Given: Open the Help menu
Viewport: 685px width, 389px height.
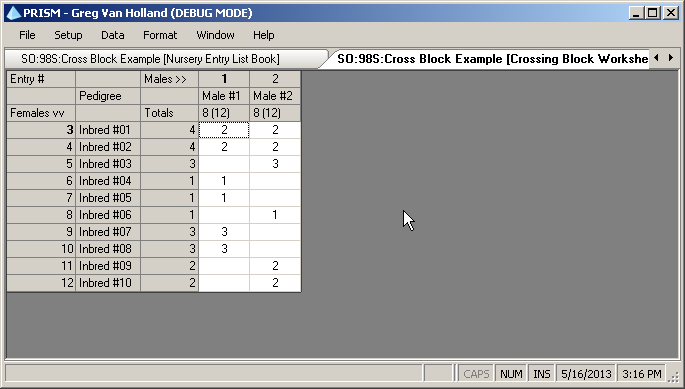Looking at the screenshot, I should pyautogui.click(x=263, y=35).
